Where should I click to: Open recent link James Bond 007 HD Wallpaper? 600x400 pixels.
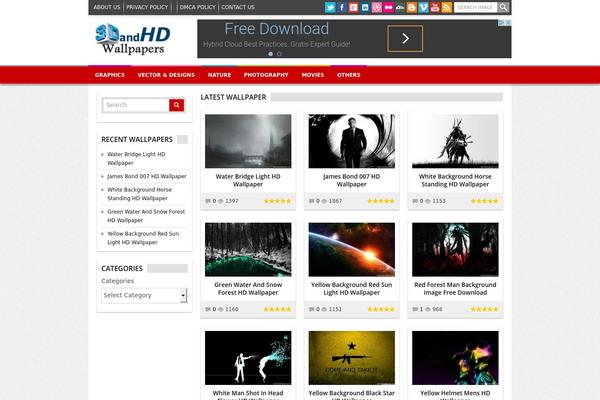pos(147,176)
